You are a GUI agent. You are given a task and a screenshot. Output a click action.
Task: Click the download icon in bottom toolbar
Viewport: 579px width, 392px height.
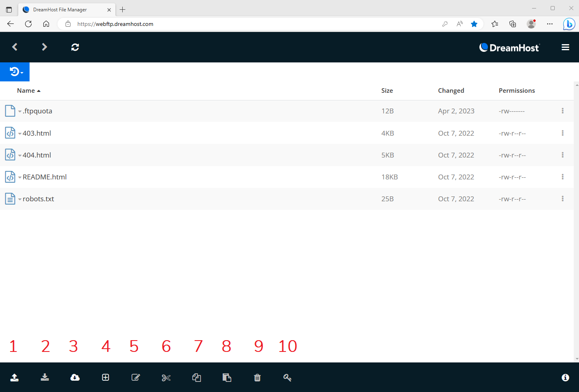[x=45, y=377]
